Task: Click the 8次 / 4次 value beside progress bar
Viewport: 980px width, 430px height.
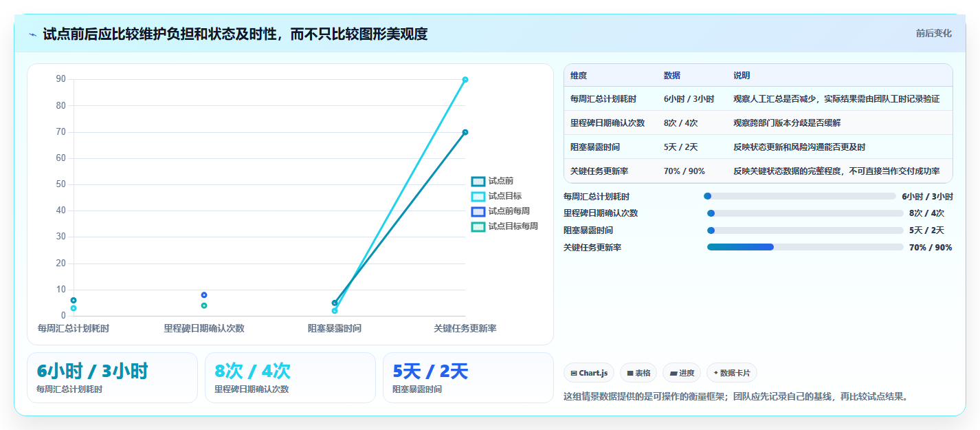Action: (x=926, y=213)
